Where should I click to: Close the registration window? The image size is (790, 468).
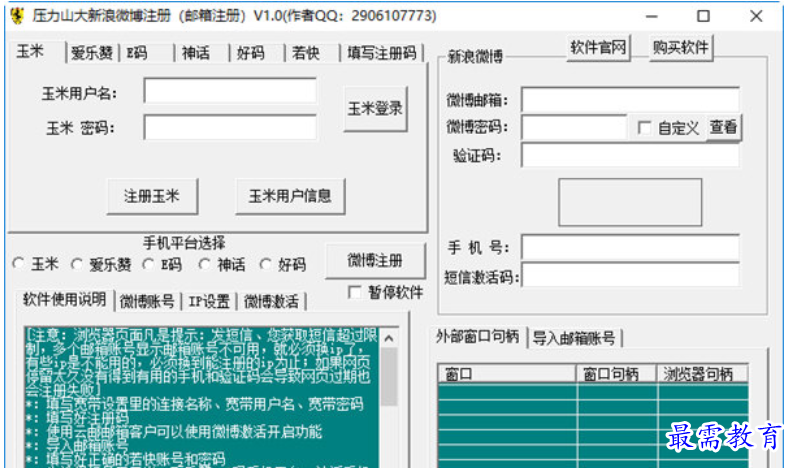pyautogui.click(x=756, y=16)
